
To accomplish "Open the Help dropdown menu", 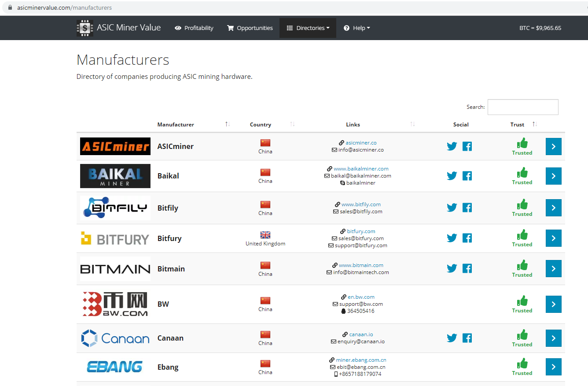I will point(356,28).
